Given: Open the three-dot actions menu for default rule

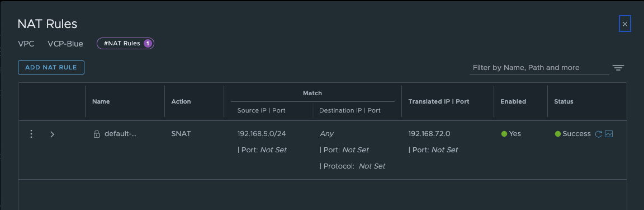Looking at the screenshot, I should [x=31, y=134].
